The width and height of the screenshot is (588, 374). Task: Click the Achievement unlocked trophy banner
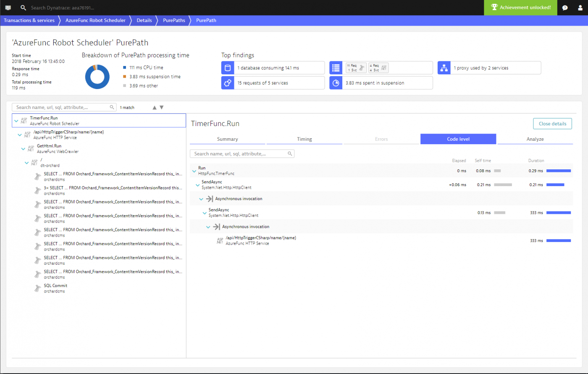coord(521,8)
